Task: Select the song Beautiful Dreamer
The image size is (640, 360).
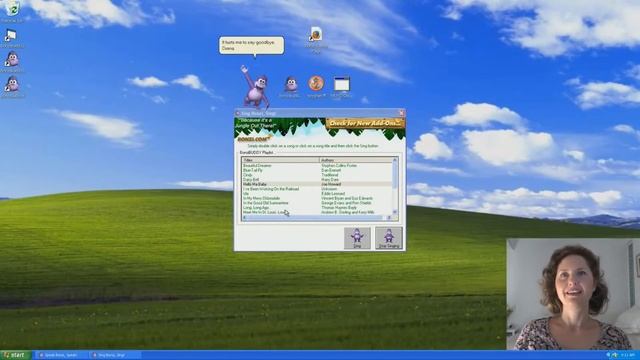Action: (257, 166)
